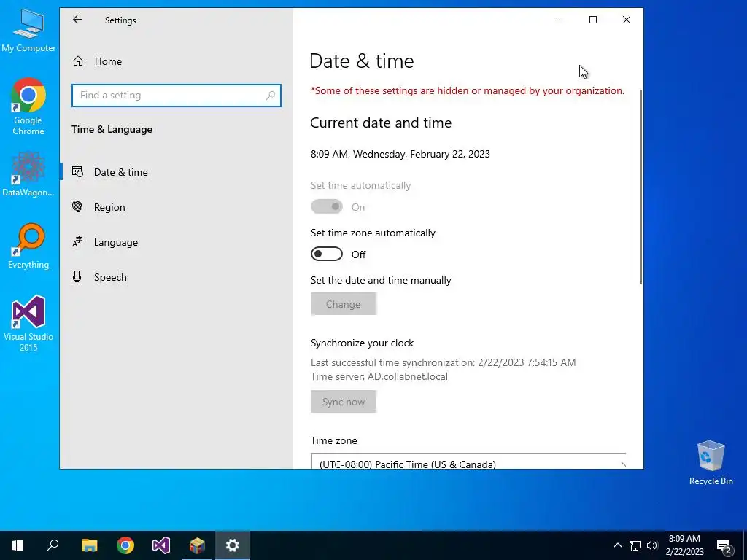Launch Chrome from the taskbar
Image resolution: width=747 pixels, height=560 pixels.
[x=125, y=545]
